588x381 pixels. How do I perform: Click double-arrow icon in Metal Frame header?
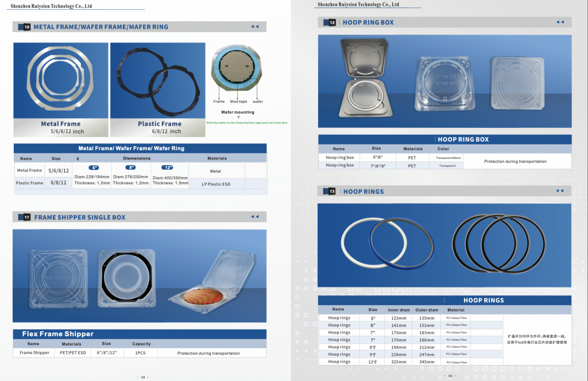click(x=255, y=27)
